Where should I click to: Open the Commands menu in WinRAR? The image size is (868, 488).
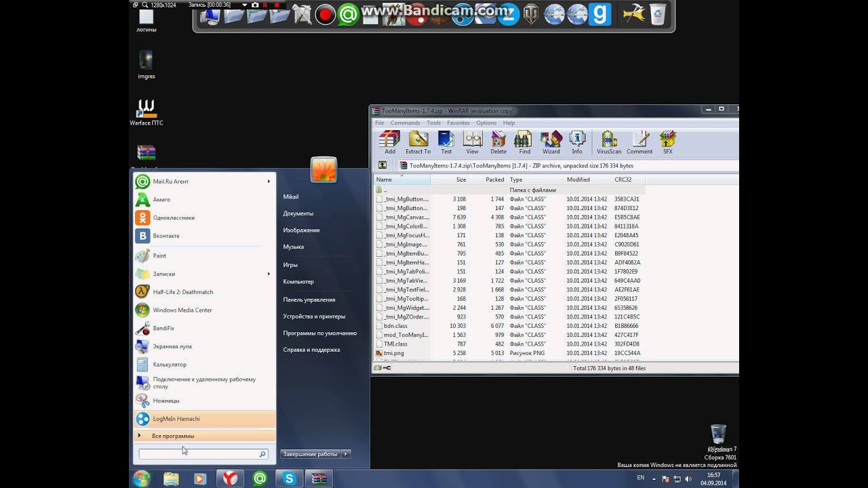pyautogui.click(x=405, y=123)
